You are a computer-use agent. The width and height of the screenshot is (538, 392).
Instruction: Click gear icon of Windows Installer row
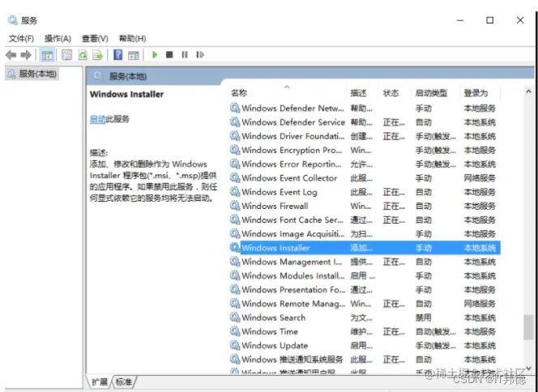point(235,248)
